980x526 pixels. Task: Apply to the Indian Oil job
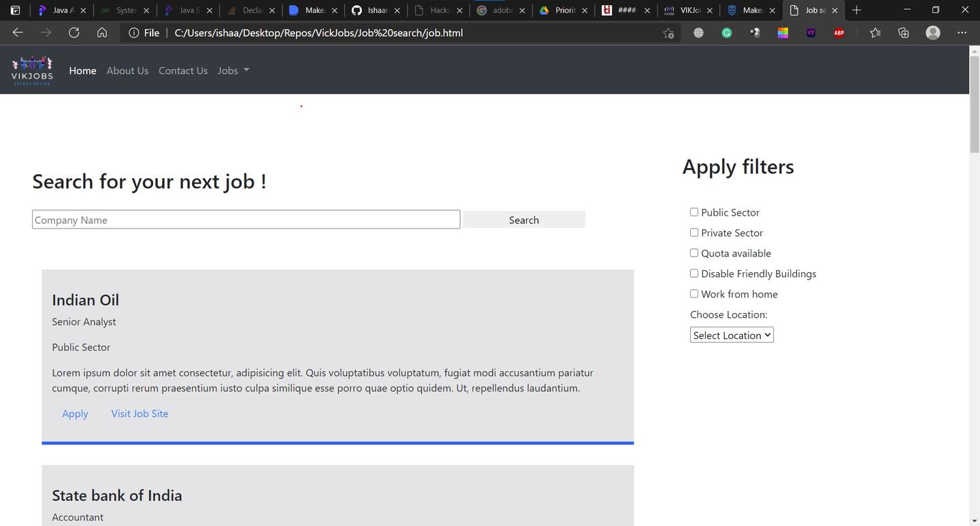(x=75, y=414)
